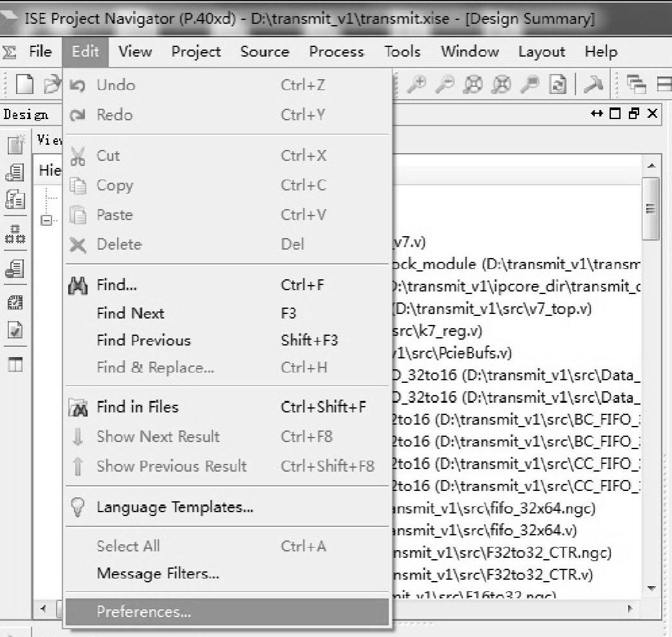This screenshot has height=637, width=672.
Task: Select the fifo_32x64.v row
Action: (x=484, y=531)
